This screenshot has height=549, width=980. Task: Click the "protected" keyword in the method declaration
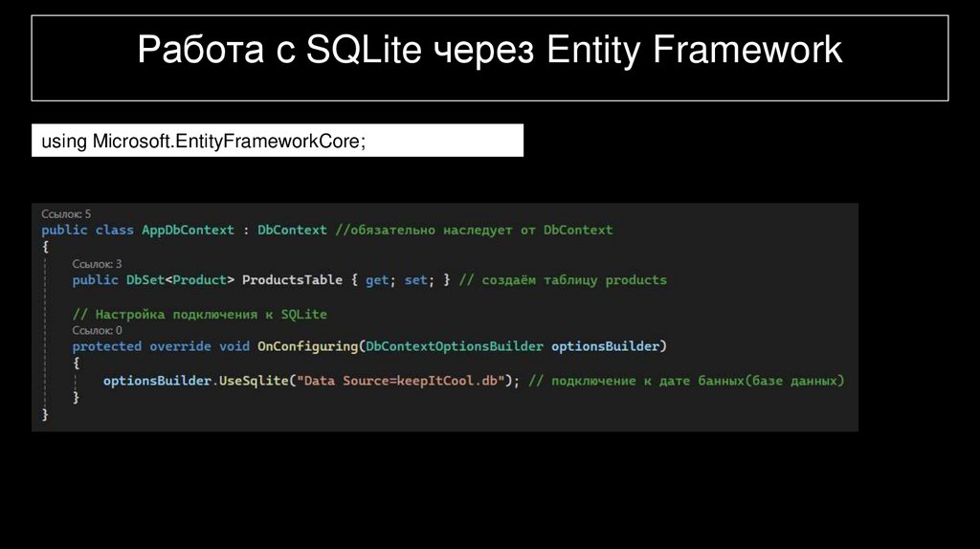tap(106, 346)
